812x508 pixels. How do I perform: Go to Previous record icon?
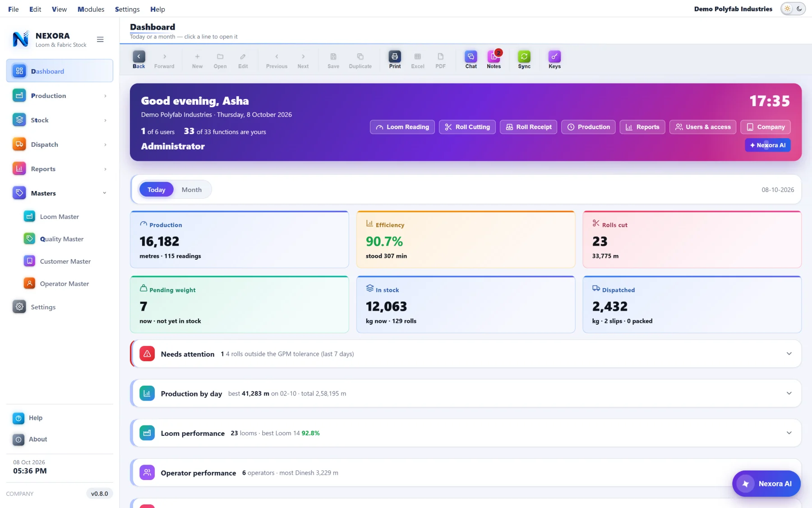click(277, 59)
